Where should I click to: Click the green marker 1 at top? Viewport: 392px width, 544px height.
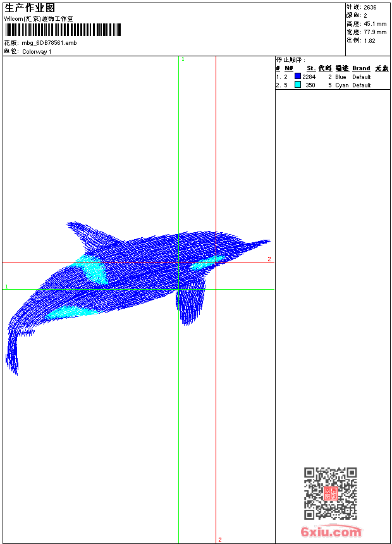(183, 59)
